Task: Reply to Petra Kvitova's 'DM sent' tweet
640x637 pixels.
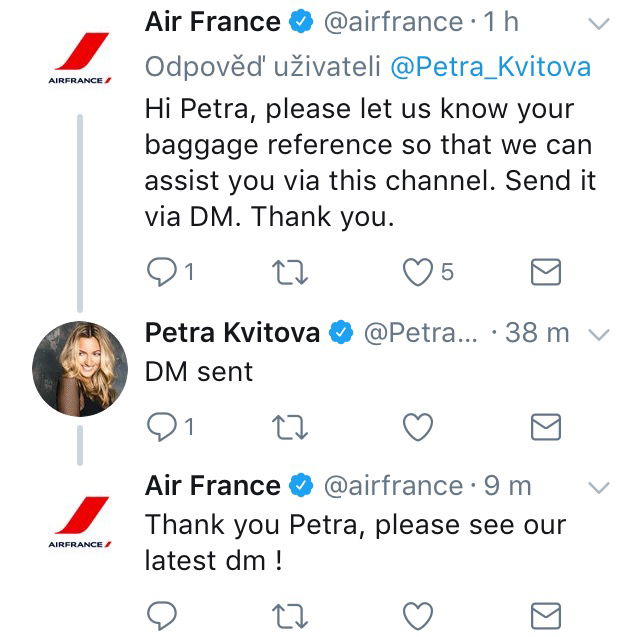Action: (x=162, y=427)
